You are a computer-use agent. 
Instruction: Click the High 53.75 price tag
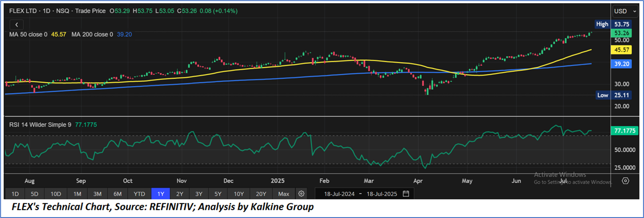[614, 24]
